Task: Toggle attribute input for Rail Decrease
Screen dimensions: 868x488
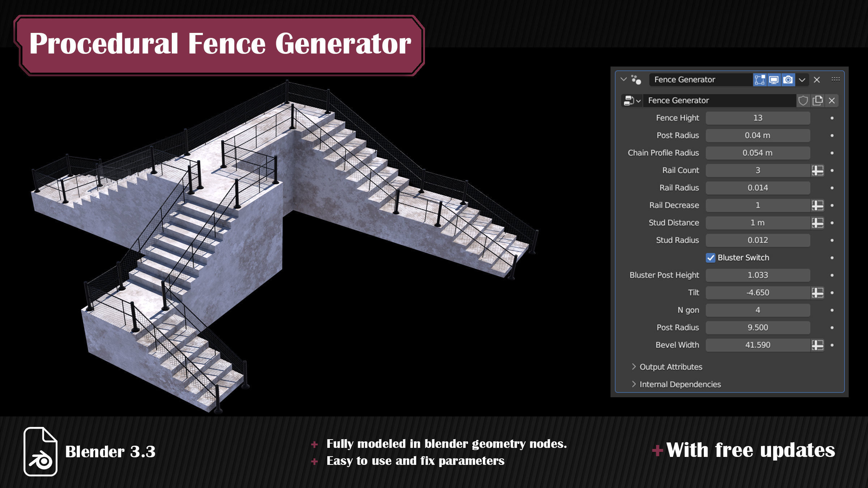Action: click(x=817, y=205)
